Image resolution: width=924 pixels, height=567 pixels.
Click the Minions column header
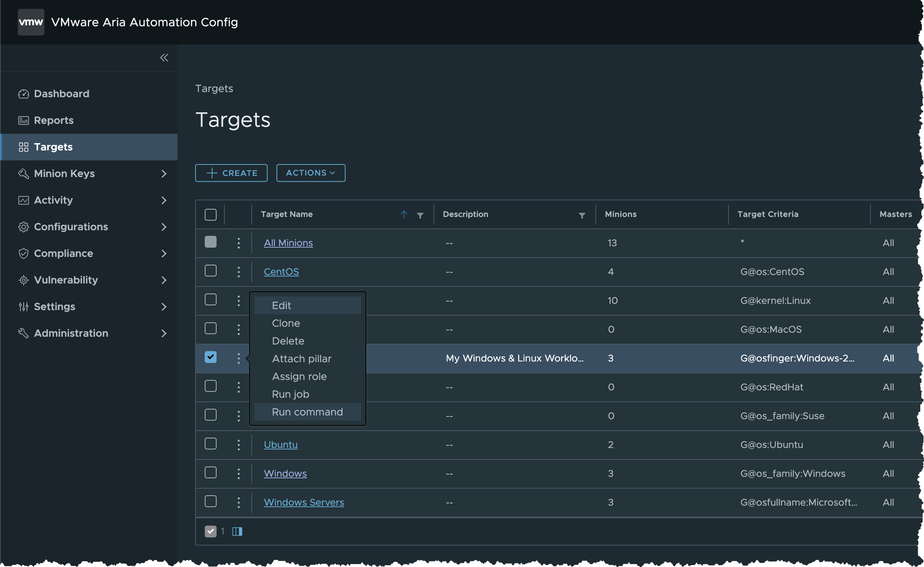click(x=621, y=214)
